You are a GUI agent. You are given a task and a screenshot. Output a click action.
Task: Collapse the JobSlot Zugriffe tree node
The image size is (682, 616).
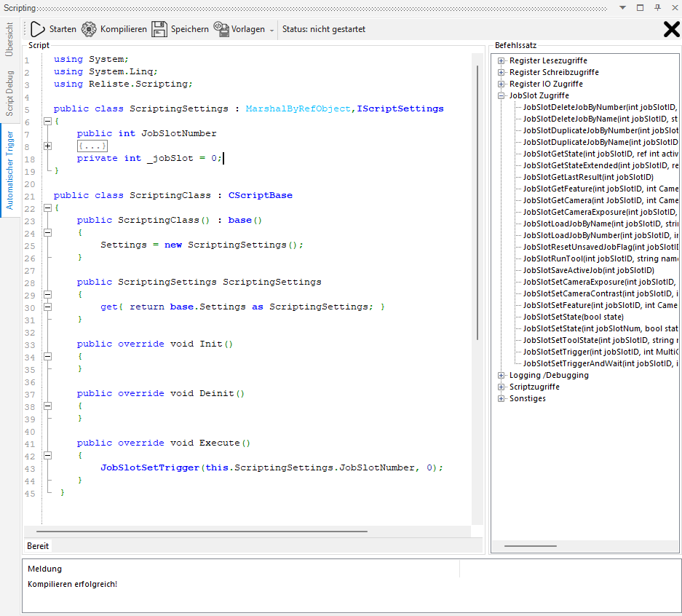pyautogui.click(x=501, y=95)
